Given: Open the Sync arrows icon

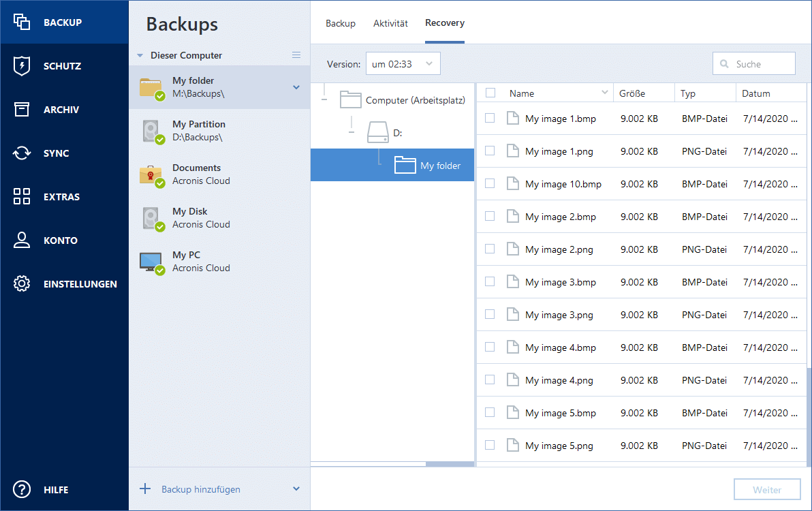Looking at the screenshot, I should point(22,153).
